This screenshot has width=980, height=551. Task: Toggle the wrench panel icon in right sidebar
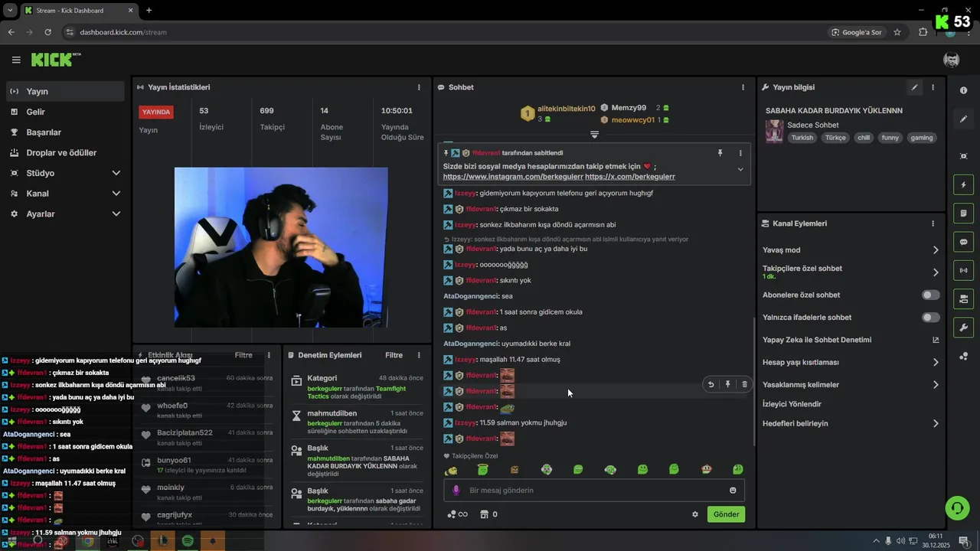click(963, 328)
